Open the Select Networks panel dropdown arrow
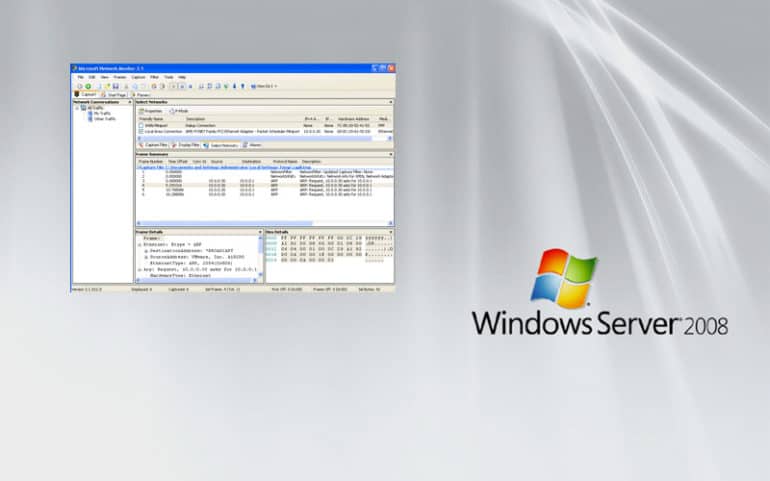 pos(391,102)
